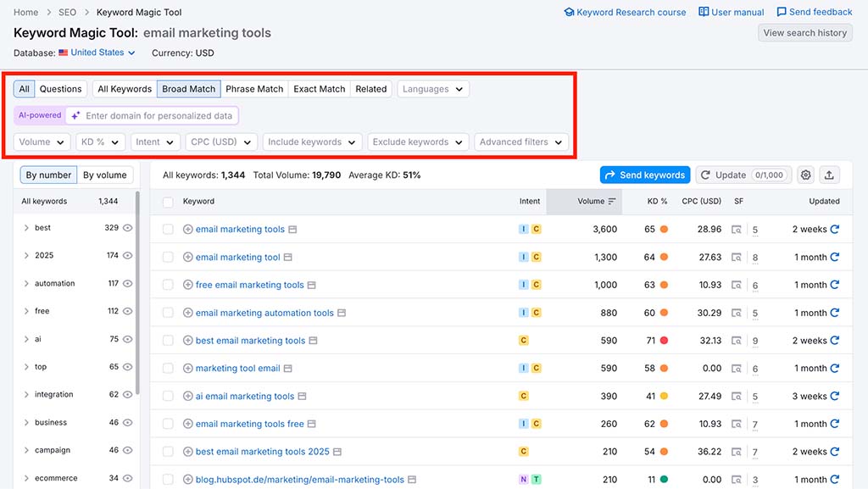The width and height of the screenshot is (868, 489).
Task: Open the Volume filter dropdown
Action: tap(41, 142)
